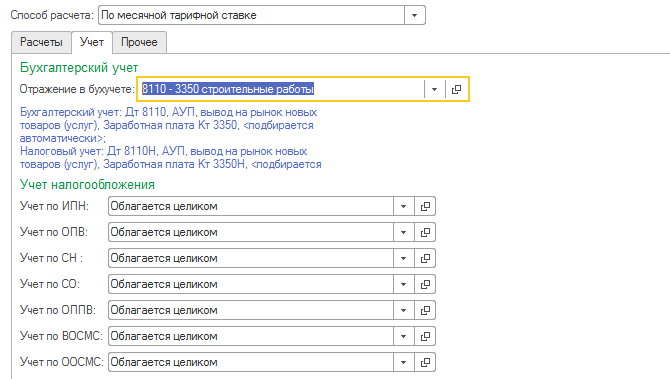The height and width of the screenshot is (379, 670).
Task: Click the Отражение в бухучете input field
Action: point(281,89)
